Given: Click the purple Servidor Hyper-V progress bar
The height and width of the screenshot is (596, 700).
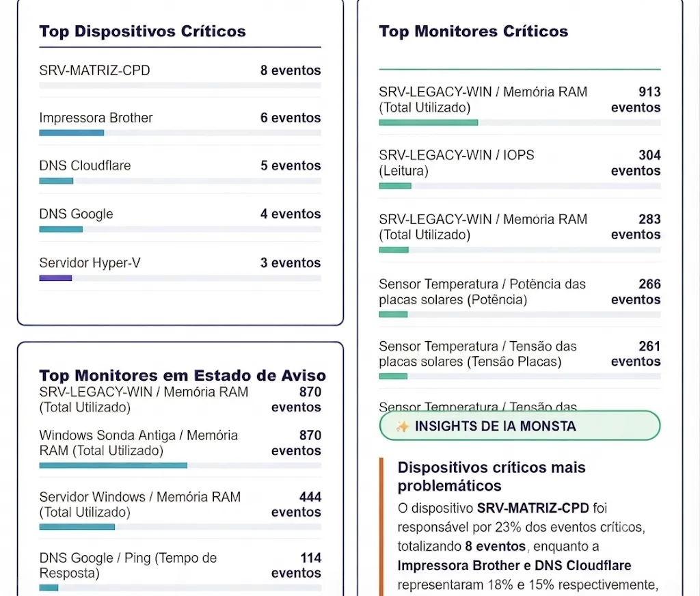Looking at the screenshot, I should [x=55, y=278].
